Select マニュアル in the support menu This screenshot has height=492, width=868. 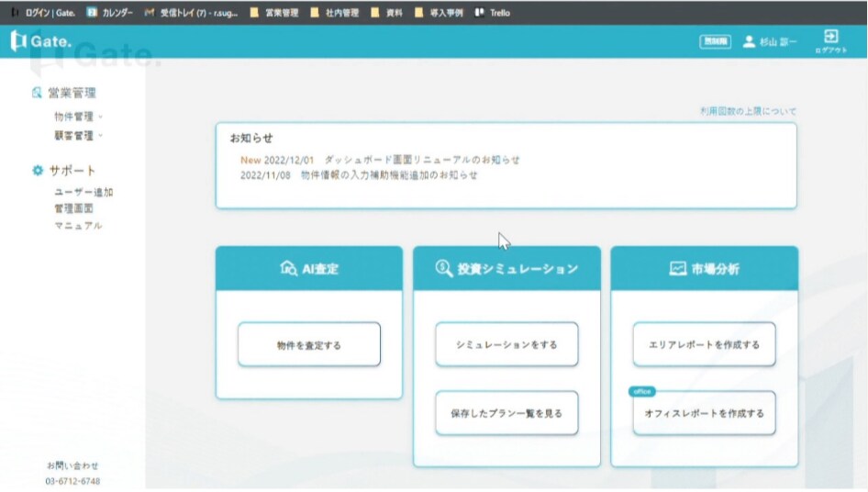coord(78,226)
